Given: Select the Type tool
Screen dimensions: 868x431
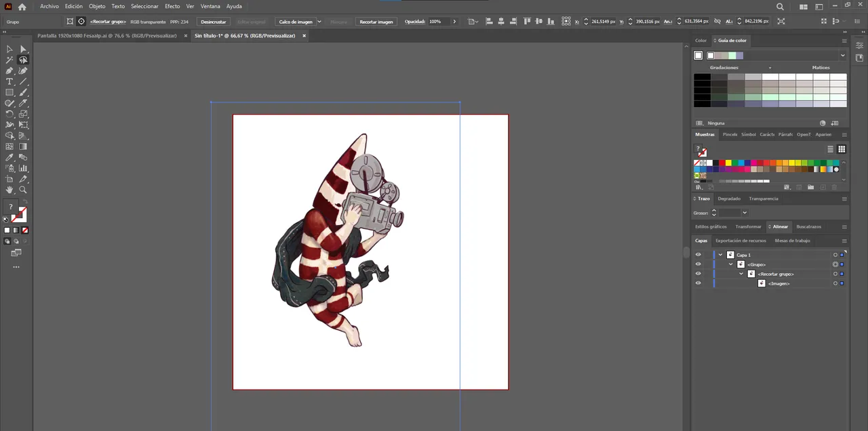Looking at the screenshot, I should pos(9,81).
